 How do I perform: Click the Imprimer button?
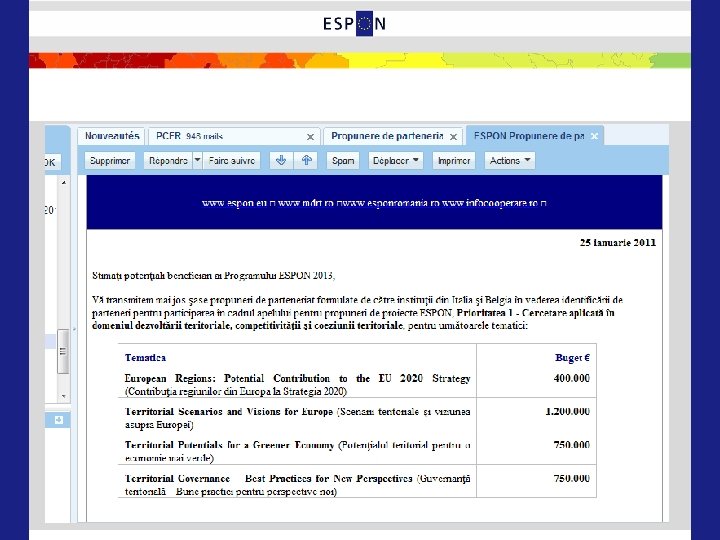(x=454, y=161)
